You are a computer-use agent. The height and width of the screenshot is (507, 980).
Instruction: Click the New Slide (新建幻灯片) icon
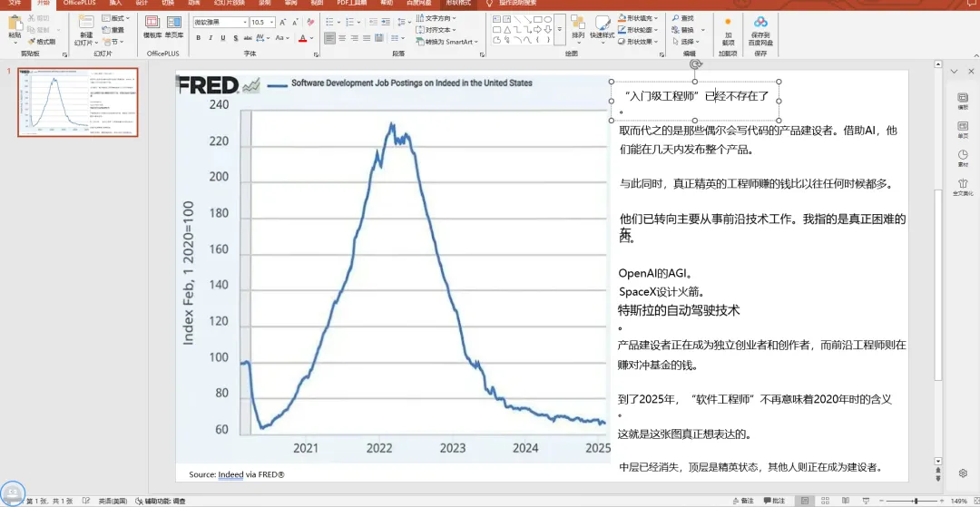(86, 23)
